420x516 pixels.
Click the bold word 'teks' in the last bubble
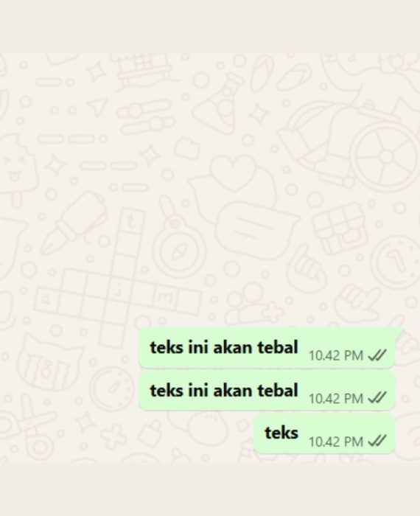tap(281, 433)
